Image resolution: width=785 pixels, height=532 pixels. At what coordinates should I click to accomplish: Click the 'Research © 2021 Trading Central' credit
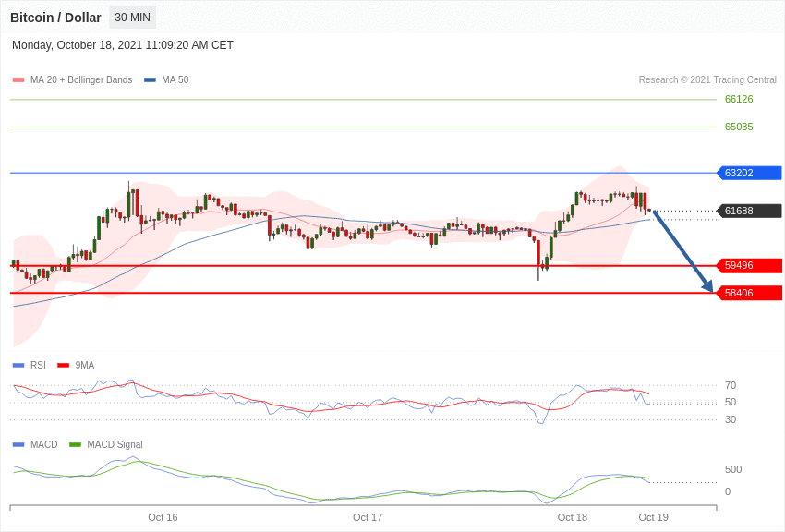[x=707, y=79]
